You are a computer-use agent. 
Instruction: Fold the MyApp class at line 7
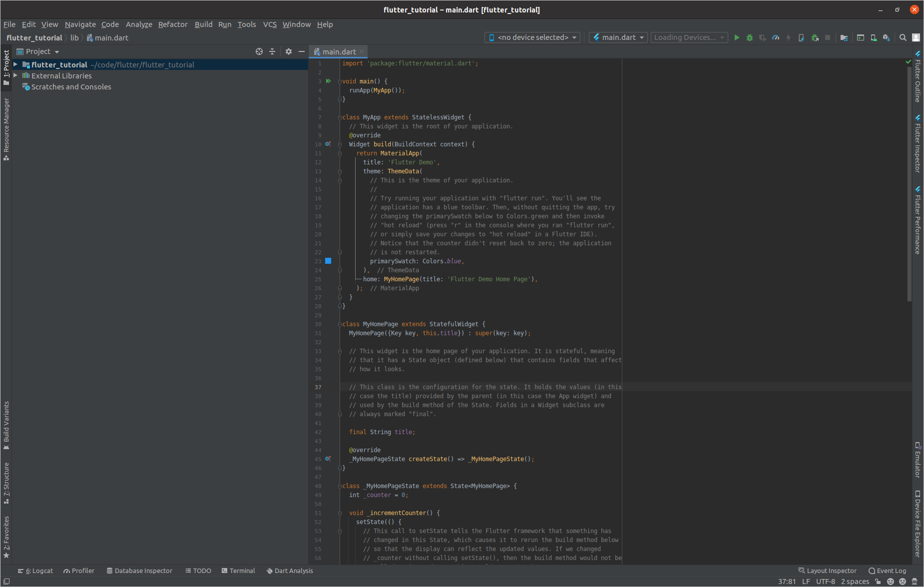340,117
